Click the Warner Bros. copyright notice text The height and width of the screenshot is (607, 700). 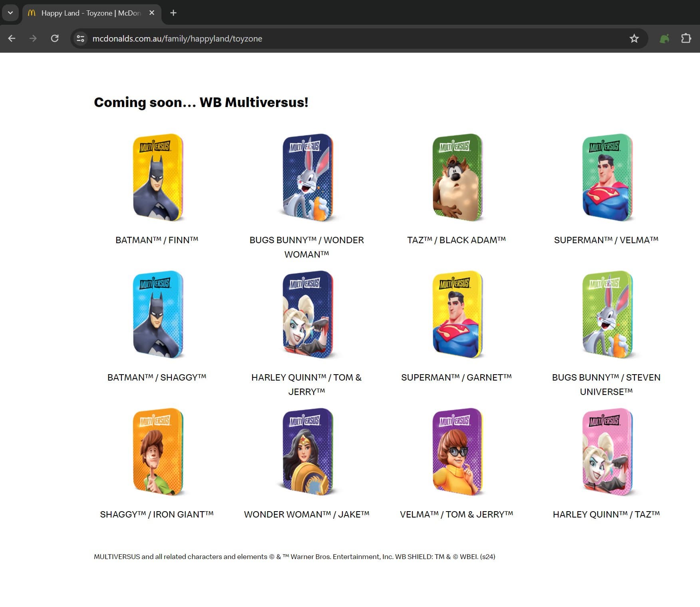(x=294, y=557)
